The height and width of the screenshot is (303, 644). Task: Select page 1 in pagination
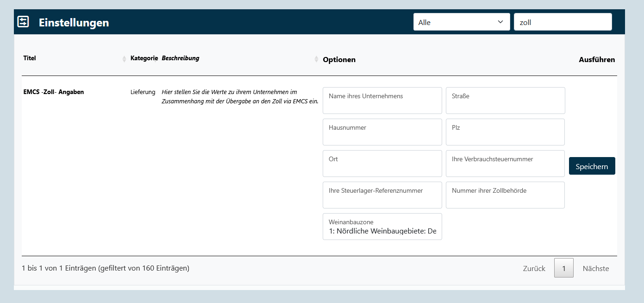(x=563, y=268)
